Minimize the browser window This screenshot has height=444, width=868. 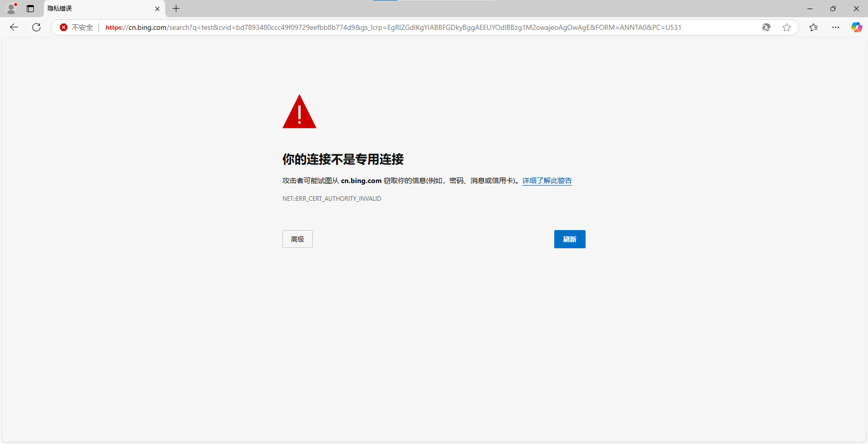point(810,9)
